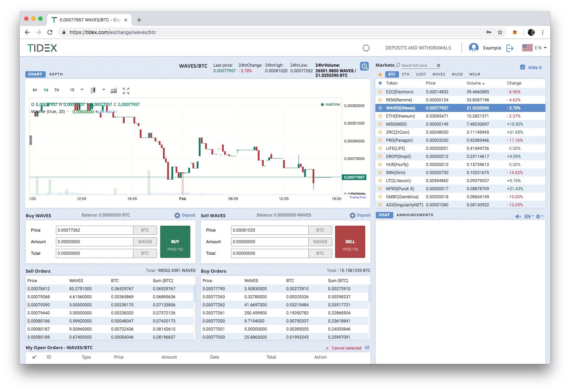Toggle the theme circle icon in header
Image resolution: width=570 pixels, height=392 pixels.
point(366,48)
